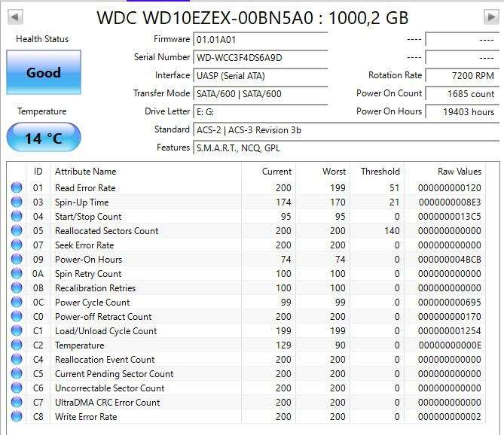
Task: Click the Good health status button
Action: coord(44,72)
